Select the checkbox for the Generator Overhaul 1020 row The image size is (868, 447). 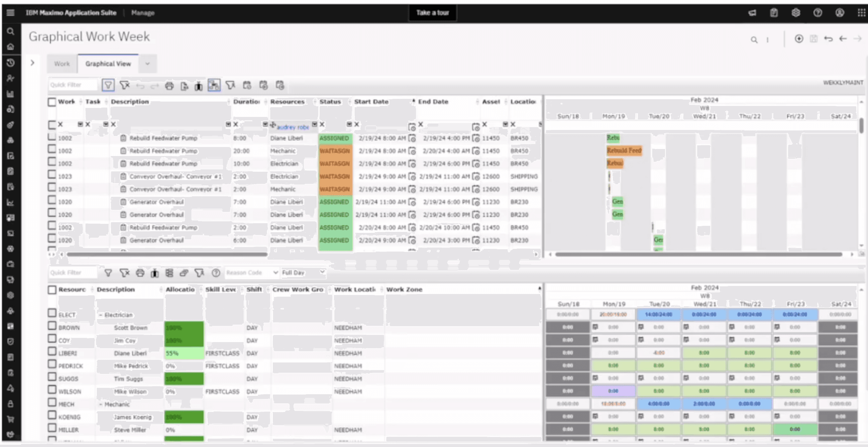pos(52,200)
